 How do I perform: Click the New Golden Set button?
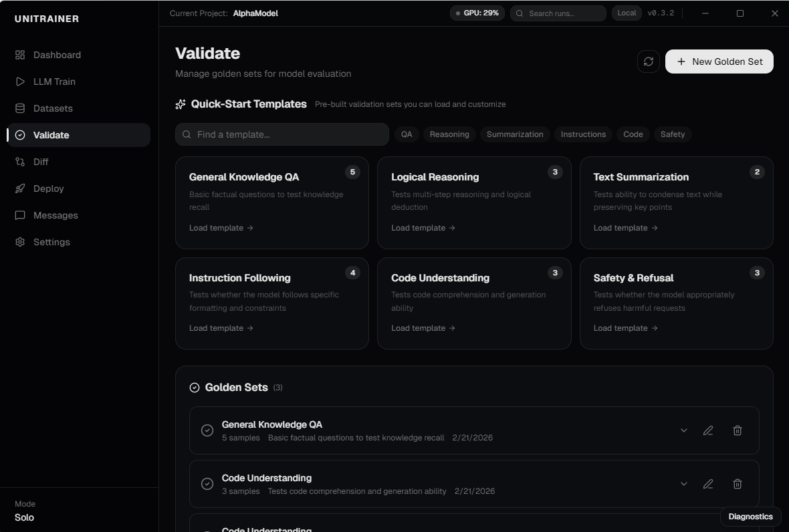point(719,61)
